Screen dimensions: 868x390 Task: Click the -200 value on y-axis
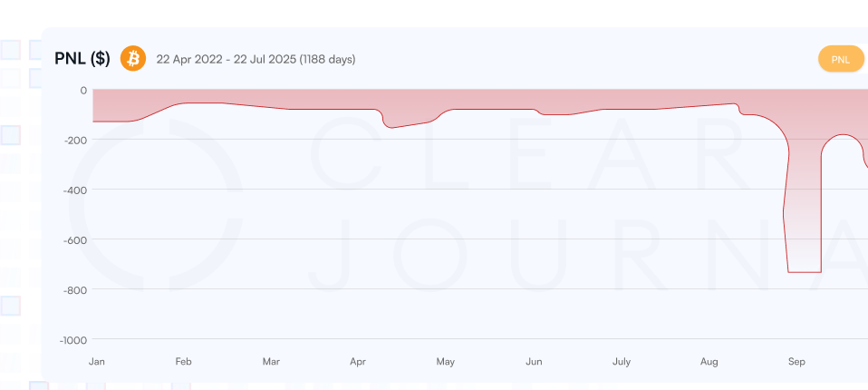74,141
